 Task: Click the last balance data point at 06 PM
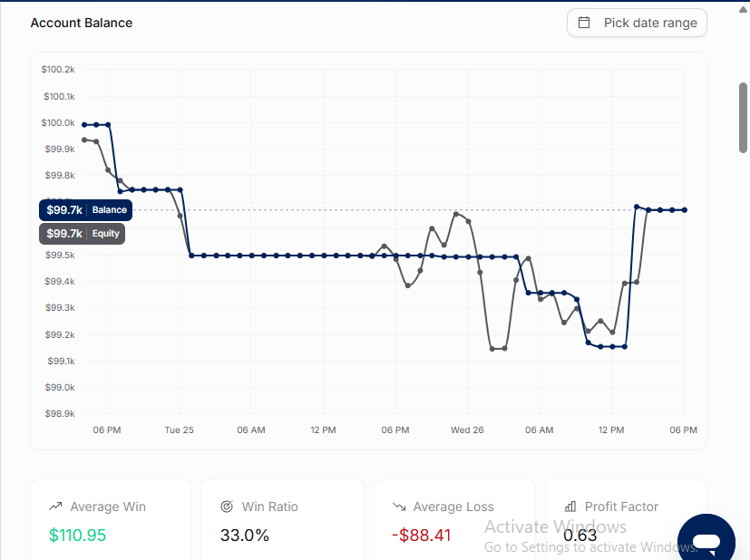click(685, 209)
